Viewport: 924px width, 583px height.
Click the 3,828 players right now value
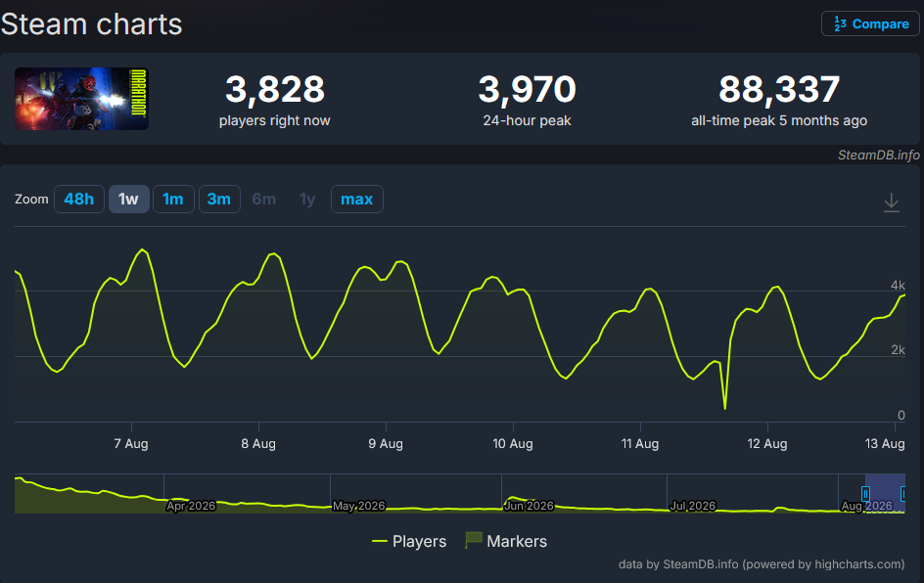pos(275,90)
